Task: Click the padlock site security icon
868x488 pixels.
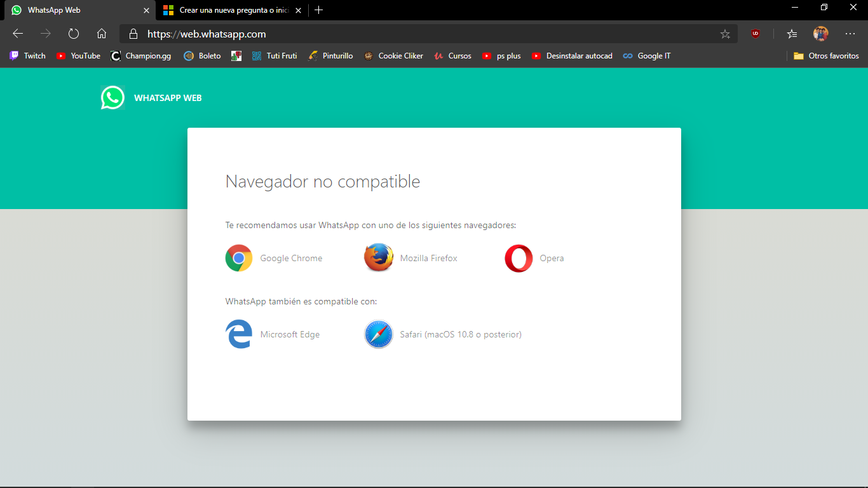Action: [133, 34]
